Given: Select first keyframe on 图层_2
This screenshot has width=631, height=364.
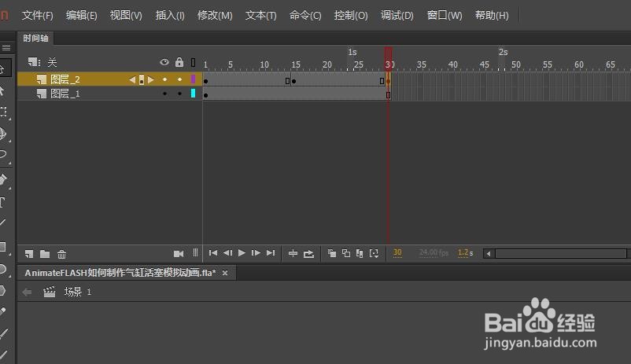Looking at the screenshot, I should click(x=206, y=81).
